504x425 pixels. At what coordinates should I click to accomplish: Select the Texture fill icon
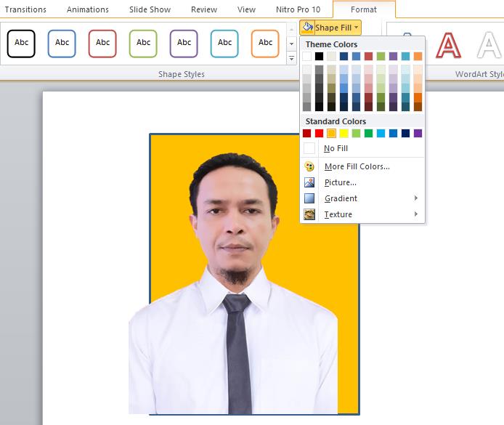pos(309,214)
